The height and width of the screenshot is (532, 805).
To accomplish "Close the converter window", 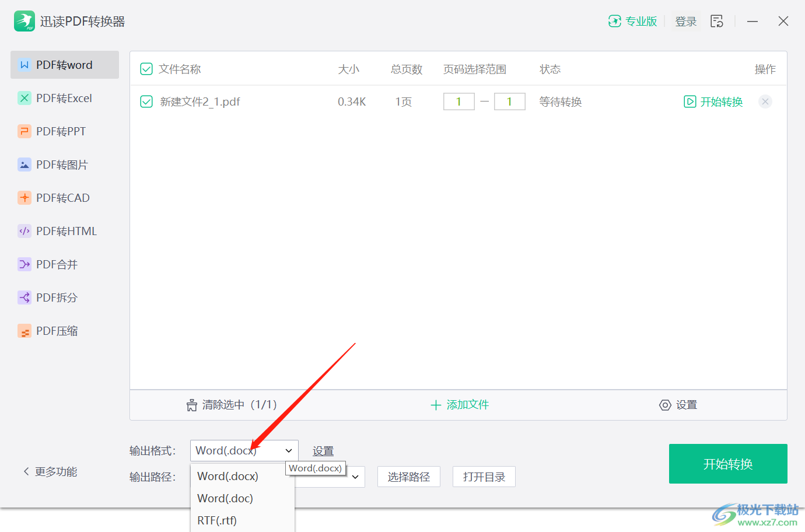I will coord(783,22).
